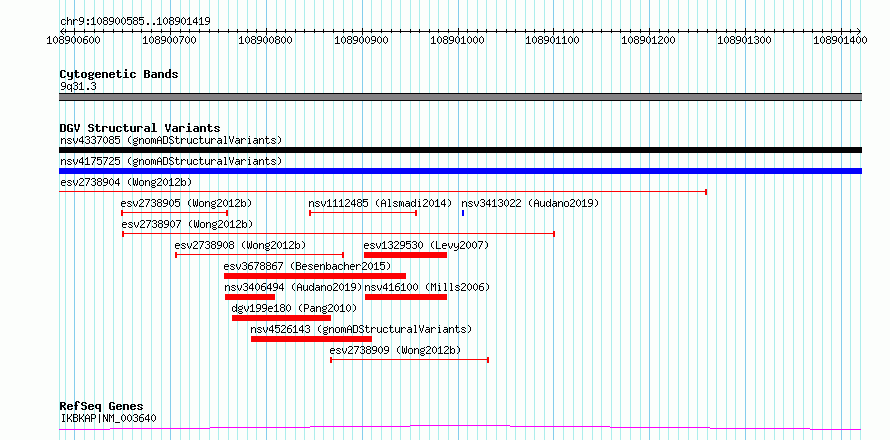Click the 108901200 ruler position label
Viewport: 890px width, 440px height.
coord(649,40)
